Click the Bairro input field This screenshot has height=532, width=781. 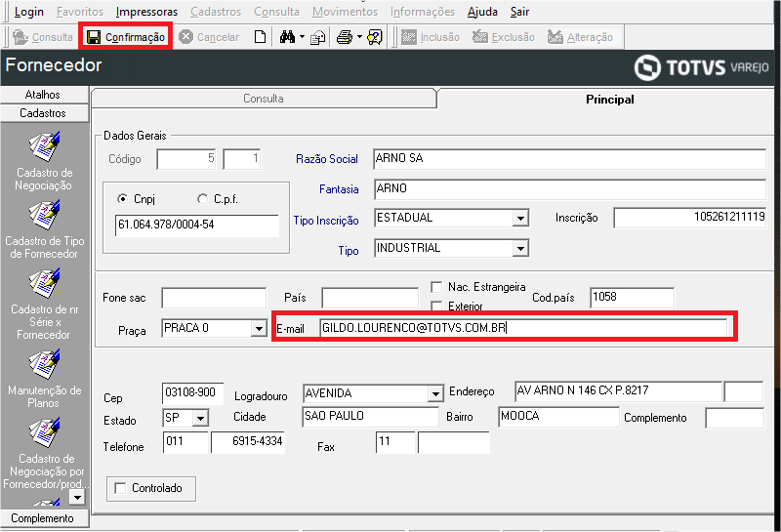[x=558, y=417]
